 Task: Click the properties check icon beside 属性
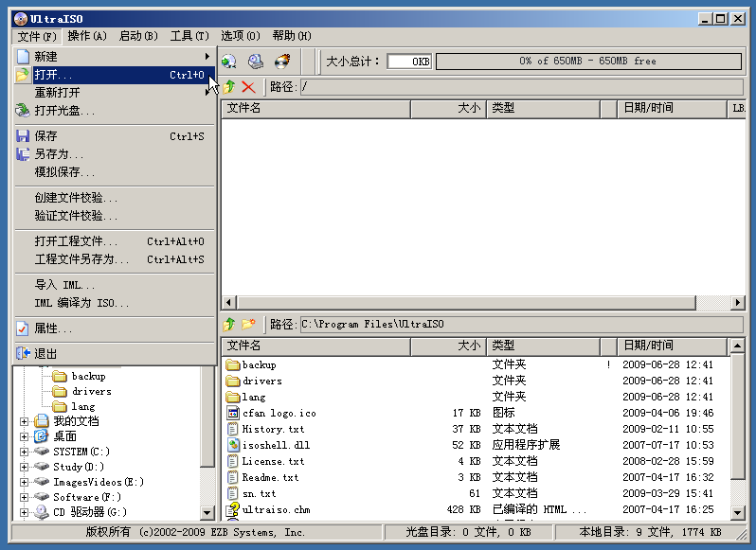click(23, 328)
